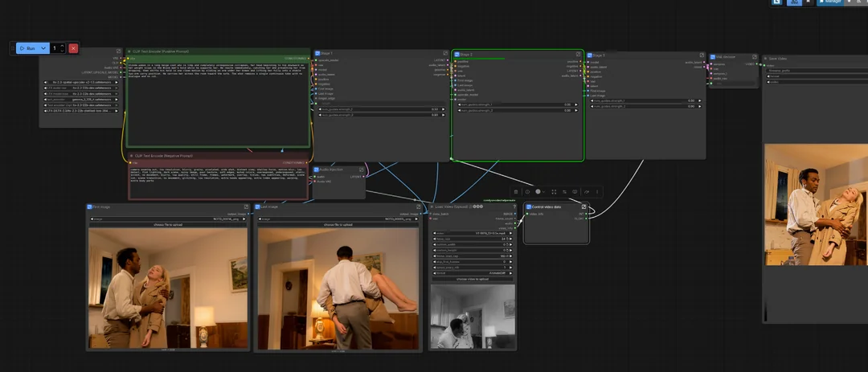Screen dimensions: 868x372
Task: Delete selected node using the trash icon
Action: (516, 191)
